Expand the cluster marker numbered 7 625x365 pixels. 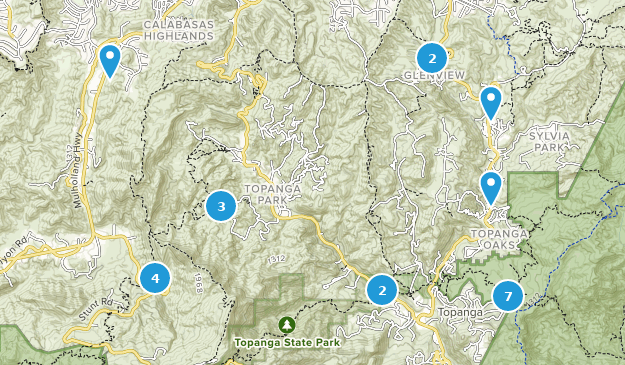click(x=508, y=296)
